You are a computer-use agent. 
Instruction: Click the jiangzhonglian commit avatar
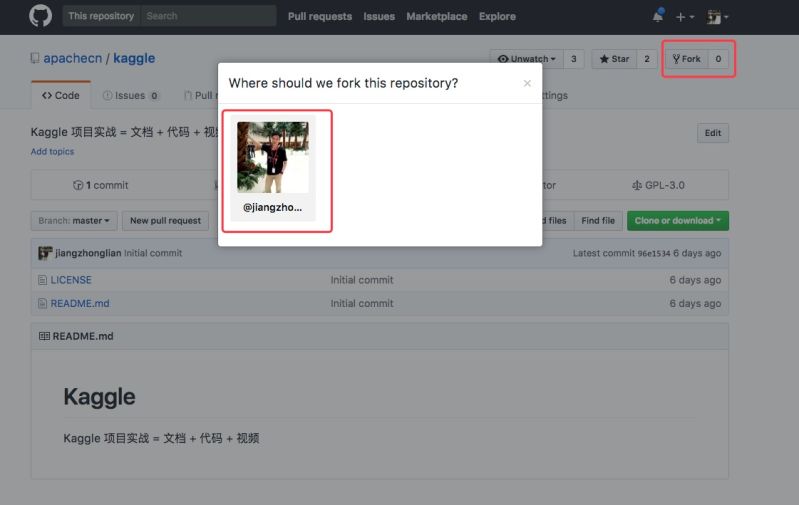pyautogui.click(x=45, y=253)
